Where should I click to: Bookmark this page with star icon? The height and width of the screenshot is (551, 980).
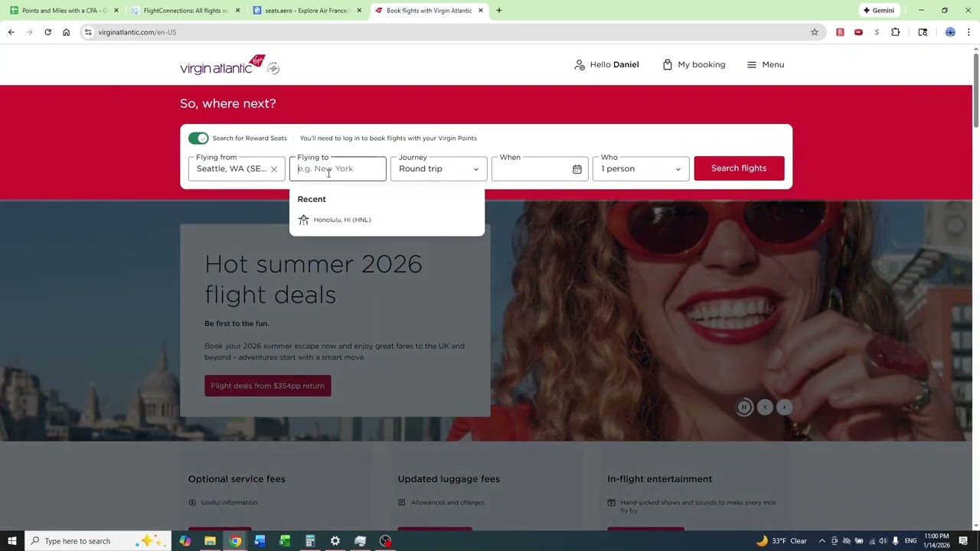(815, 32)
